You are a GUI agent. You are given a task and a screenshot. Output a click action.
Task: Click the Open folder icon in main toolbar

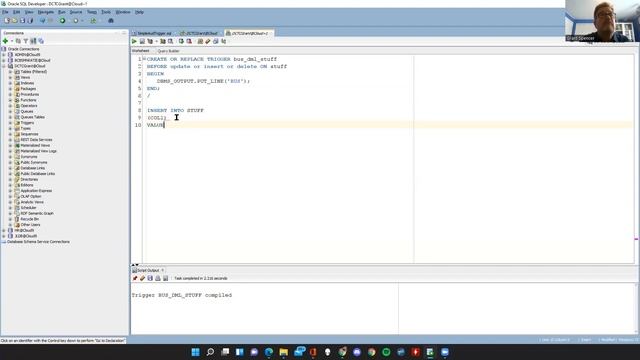(x=14, y=20)
